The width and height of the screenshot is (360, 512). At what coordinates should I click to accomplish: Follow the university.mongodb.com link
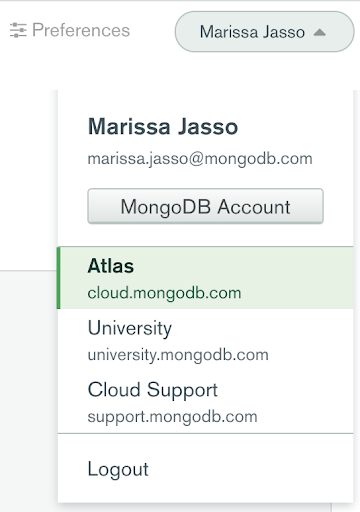coord(178,355)
